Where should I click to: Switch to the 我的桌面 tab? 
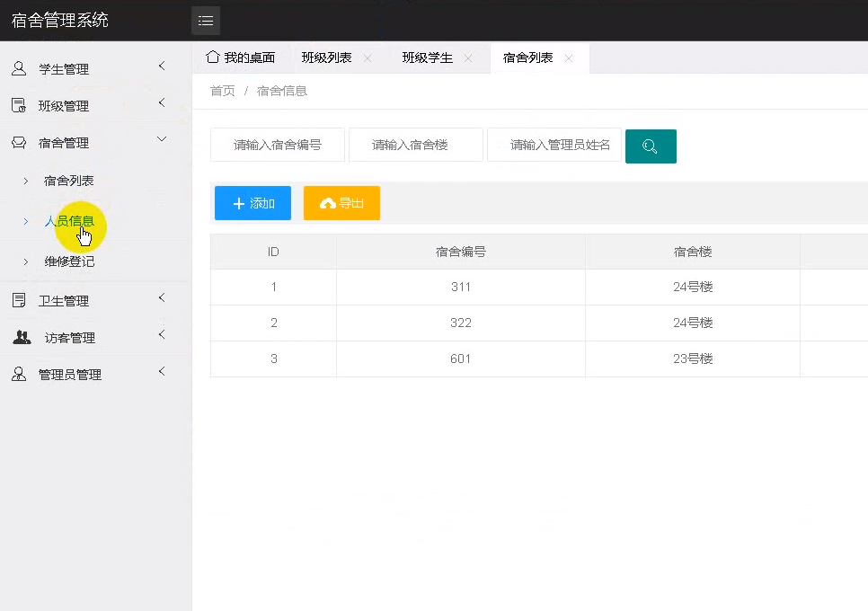point(241,58)
